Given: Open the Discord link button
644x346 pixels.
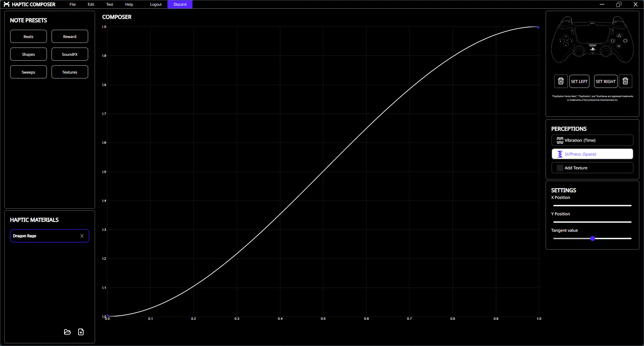Looking at the screenshot, I should [x=180, y=4].
